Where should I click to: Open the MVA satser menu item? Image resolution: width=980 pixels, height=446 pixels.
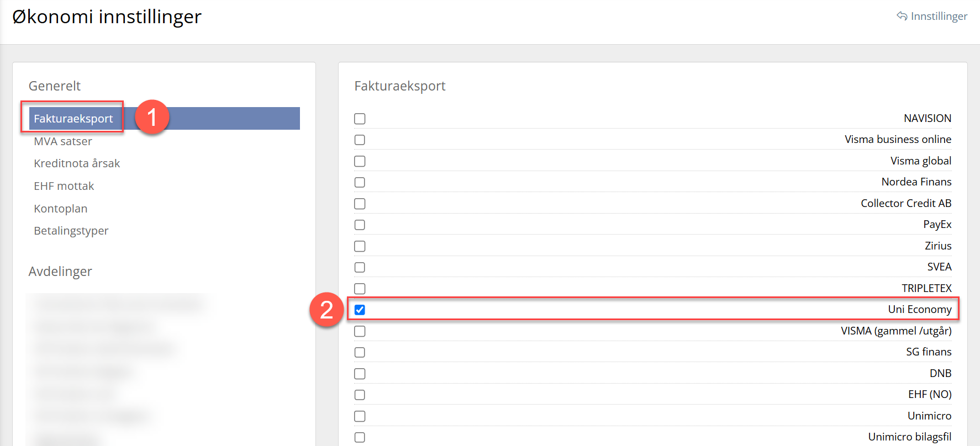pos(63,141)
